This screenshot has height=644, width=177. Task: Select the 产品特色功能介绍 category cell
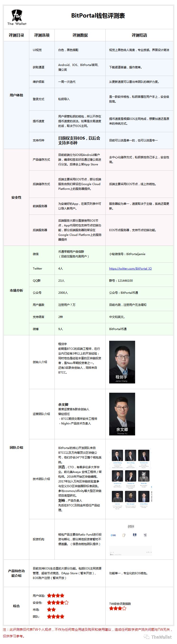17,573
